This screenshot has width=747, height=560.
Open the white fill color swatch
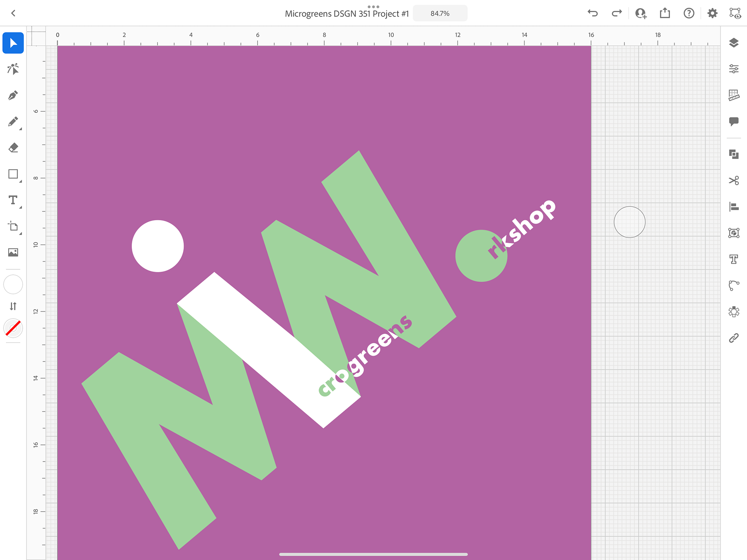pos(13,284)
